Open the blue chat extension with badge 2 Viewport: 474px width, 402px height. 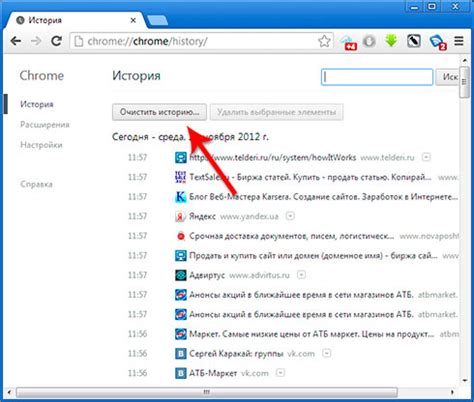(438, 42)
